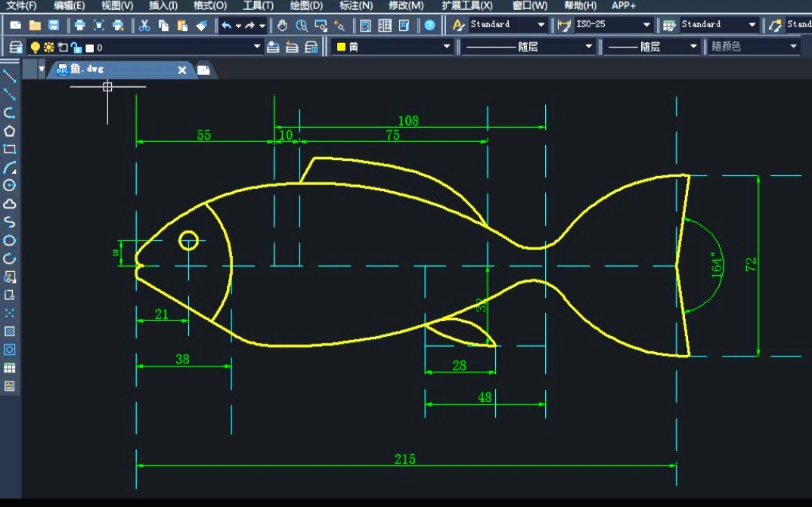Open the 编辑(E) menu
The image size is (812, 507).
(70, 6)
